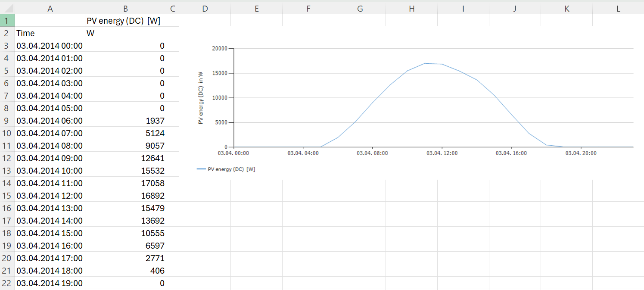This screenshot has height=290, width=644.
Task: Select the cell containing value 17058
Action: click(125, 183)
